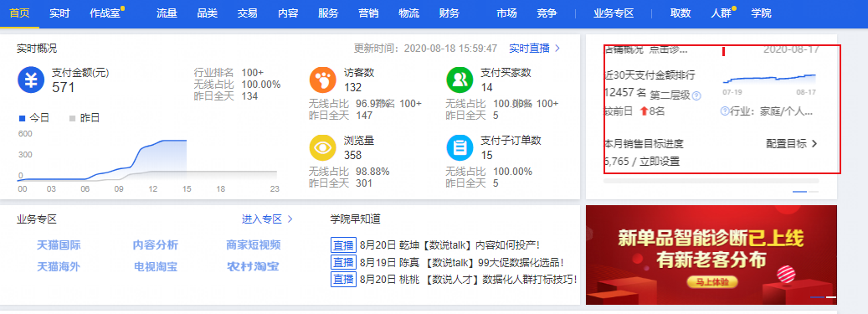Open 配置目标 settings
Viewport: 868px width, 314px height.
coord(792,144)
